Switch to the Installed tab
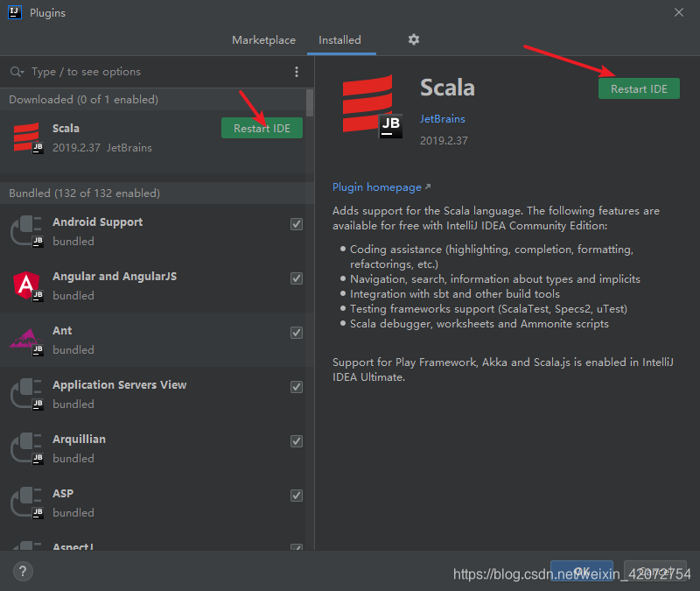The height and width of the screenshot is (591, 700). [x=339, y=40]
